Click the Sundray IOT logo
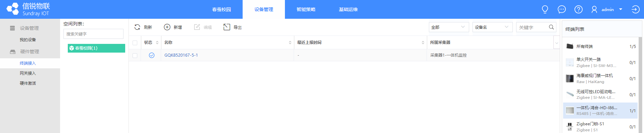Image resolution: width=644 pixels, height=133 pixels. 29,9
